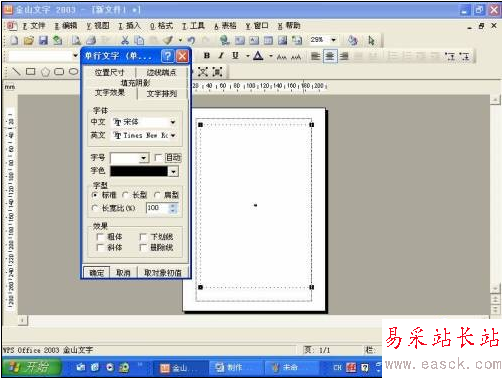
Task: Click the align left icon
Action: coord(315,56)
